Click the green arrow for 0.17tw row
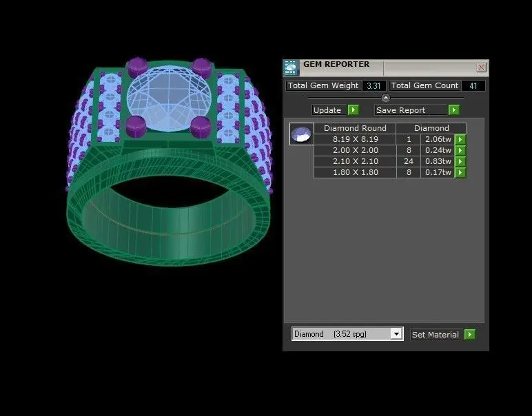 click(460, 173)
